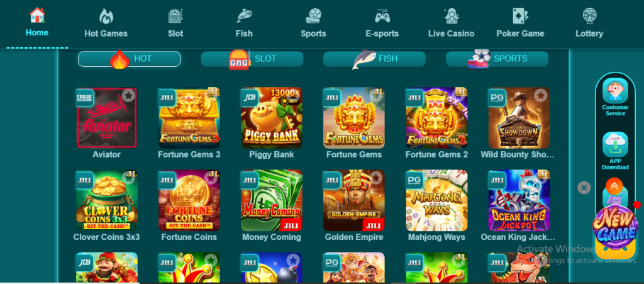Screen dimensions: 644x284
Task: Toggle favorite star on Wild Bounty Showdown
Action: [x=541, y=96]
